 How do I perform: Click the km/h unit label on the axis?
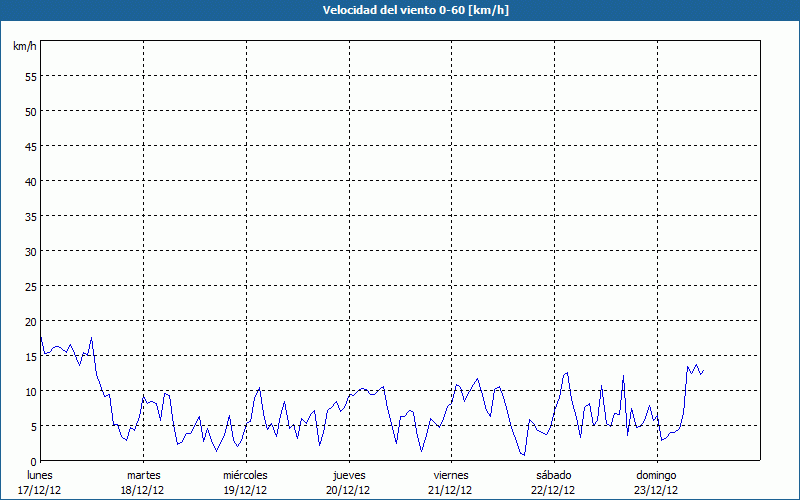[25, 46]
